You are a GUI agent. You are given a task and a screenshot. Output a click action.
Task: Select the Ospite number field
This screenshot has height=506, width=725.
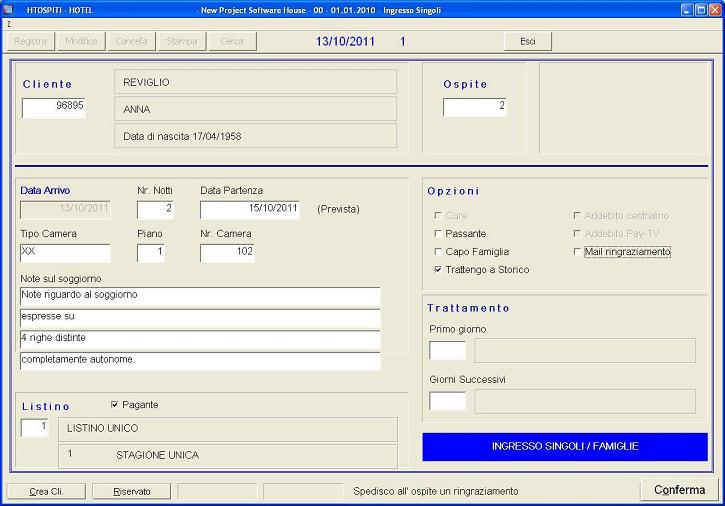(x=474, y=107)
